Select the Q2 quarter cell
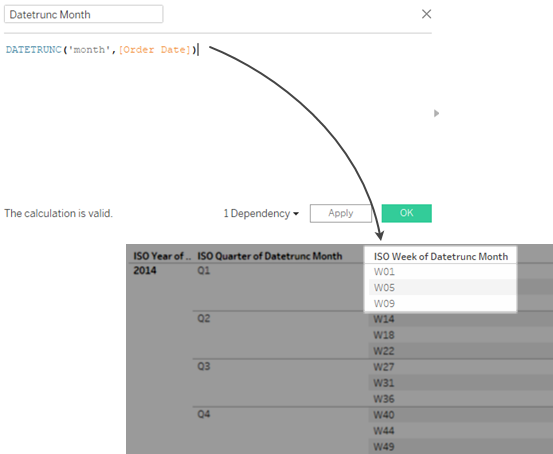 point(203,318)
